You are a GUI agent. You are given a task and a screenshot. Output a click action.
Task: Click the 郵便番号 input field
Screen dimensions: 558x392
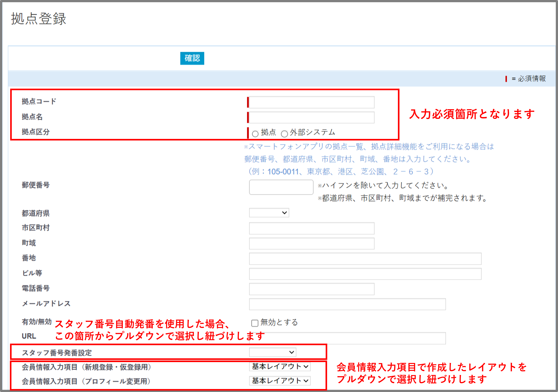click(x=281, y=187)
